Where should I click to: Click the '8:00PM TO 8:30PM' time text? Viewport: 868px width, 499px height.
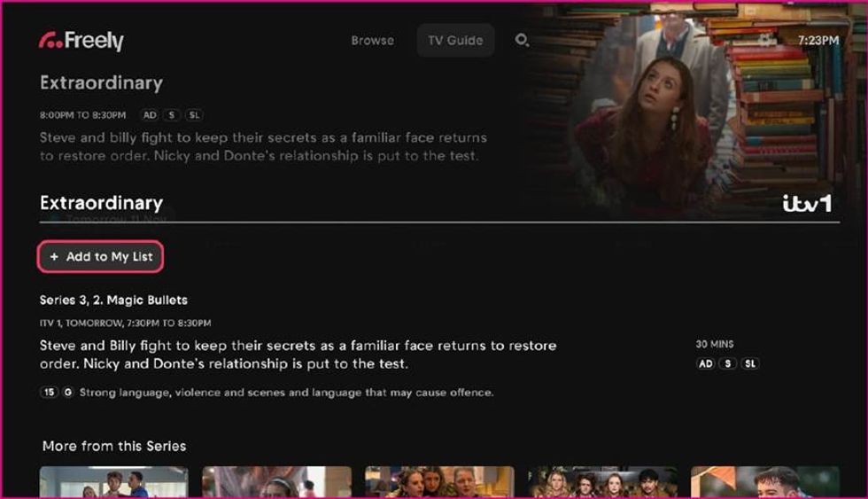pyautogui.click(x=82, y=115)
